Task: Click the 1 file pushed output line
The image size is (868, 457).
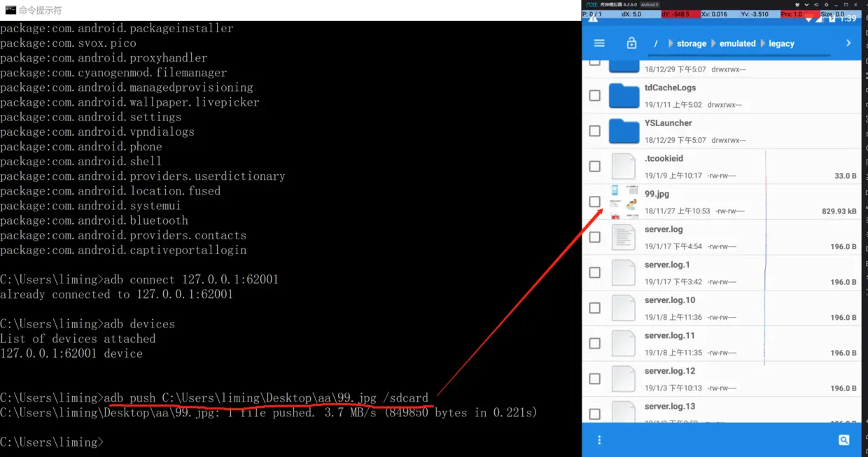Action: click(x=268, y=412)
